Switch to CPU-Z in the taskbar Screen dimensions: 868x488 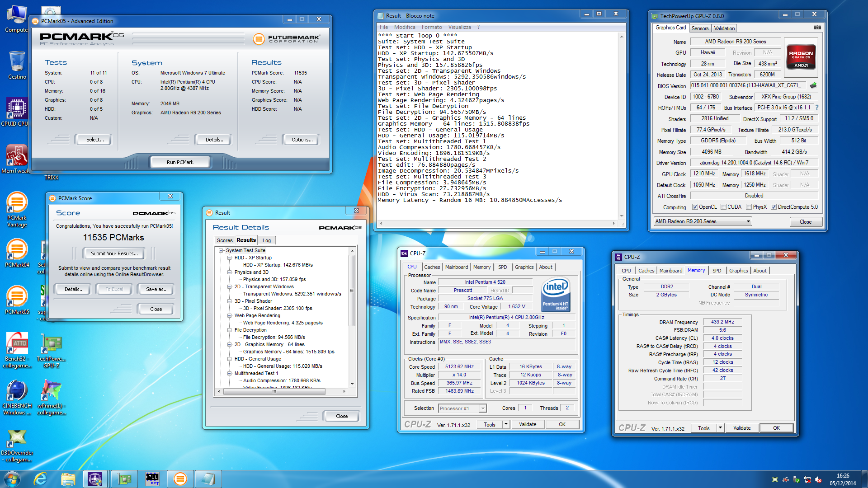click(95, 479)
